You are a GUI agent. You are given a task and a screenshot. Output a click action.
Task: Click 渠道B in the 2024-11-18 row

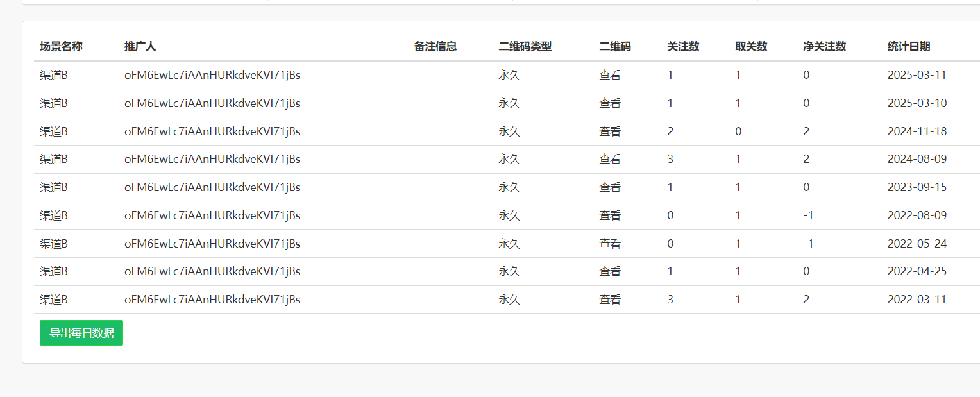click(54, 131)
